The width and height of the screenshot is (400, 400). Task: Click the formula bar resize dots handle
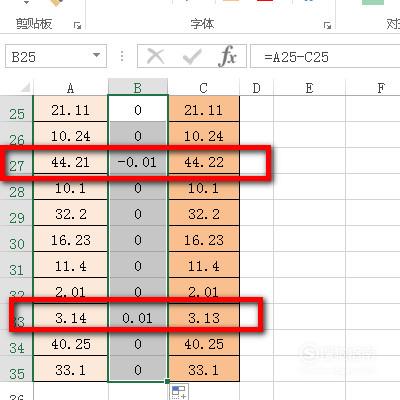[x=122, y=56]
